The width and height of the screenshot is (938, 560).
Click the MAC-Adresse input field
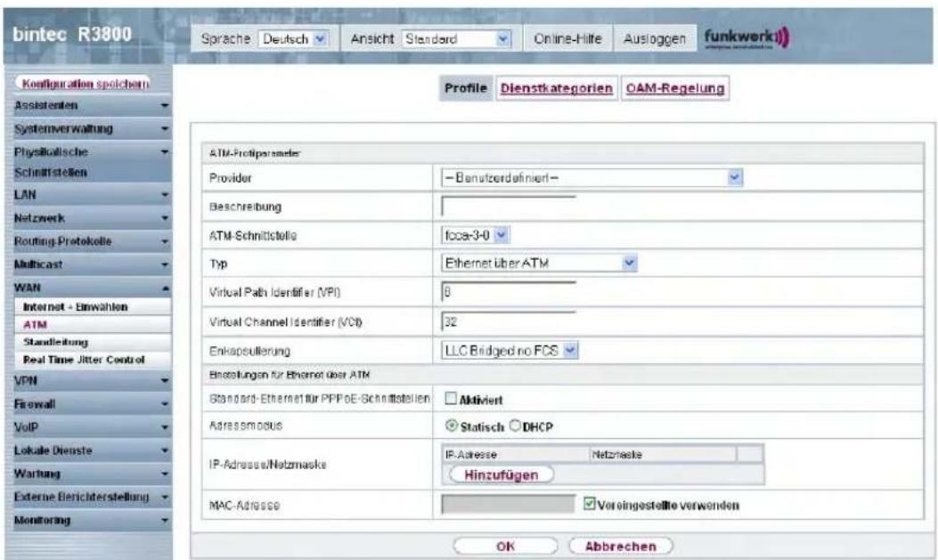(x=508, y=505)
